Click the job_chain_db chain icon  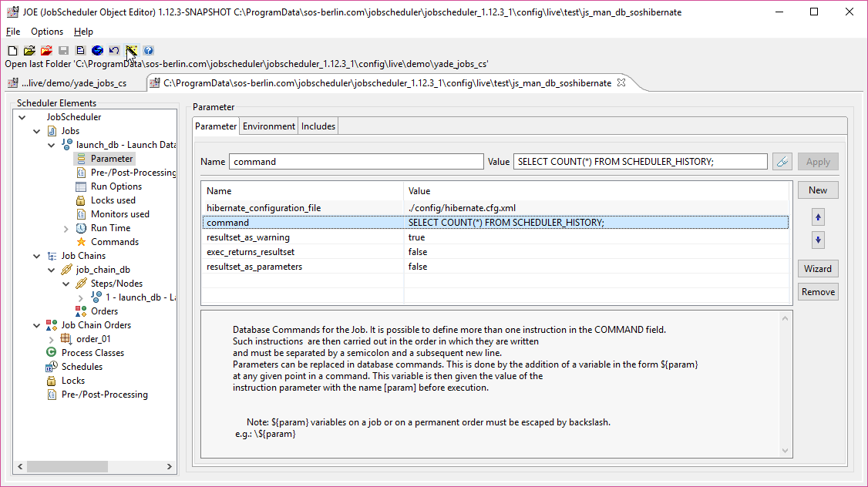pyautogui.click(x=67, y=270)
